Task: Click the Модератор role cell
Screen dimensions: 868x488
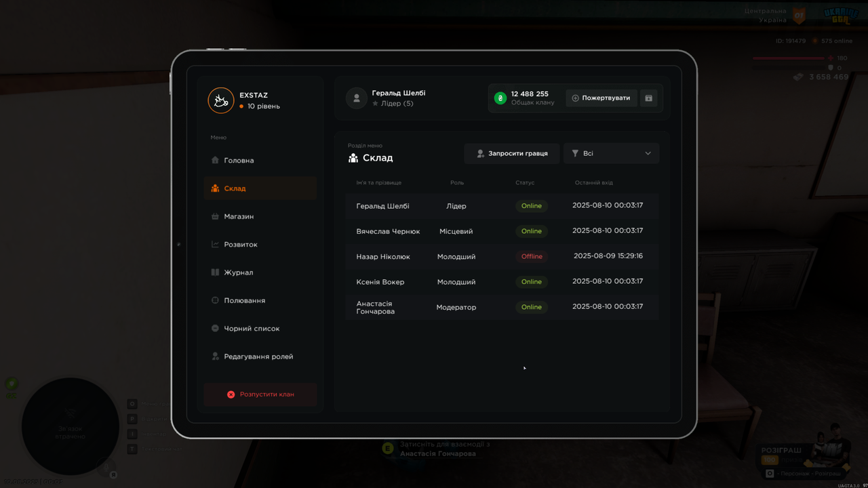Action: pos(456,307)
